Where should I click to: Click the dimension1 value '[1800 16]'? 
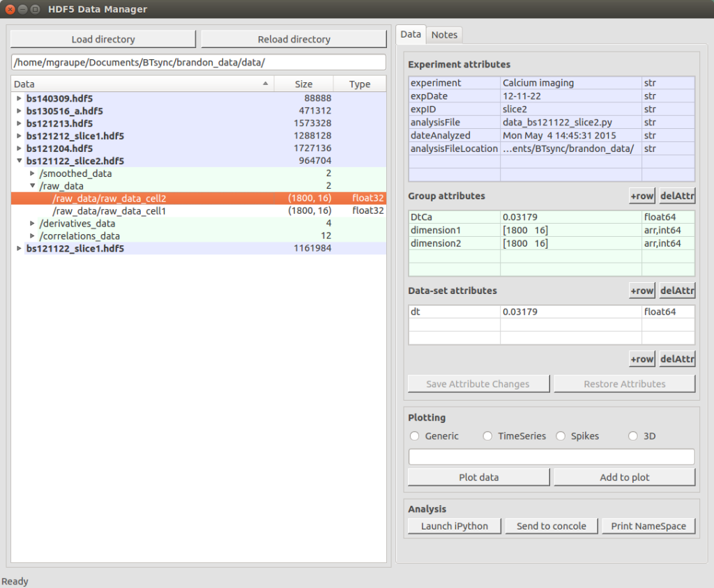click(x=571, y=231)
